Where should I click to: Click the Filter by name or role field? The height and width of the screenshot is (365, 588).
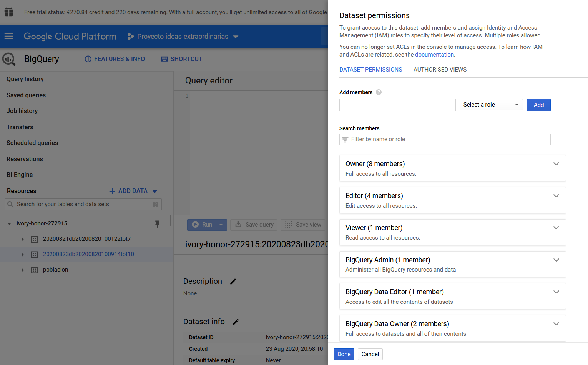pos(445,140)
